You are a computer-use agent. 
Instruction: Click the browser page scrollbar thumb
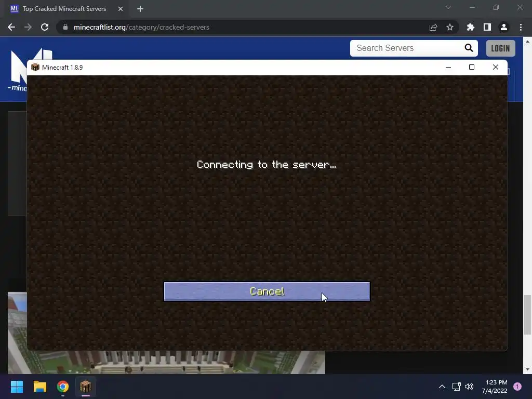click(x=528, y=315)
